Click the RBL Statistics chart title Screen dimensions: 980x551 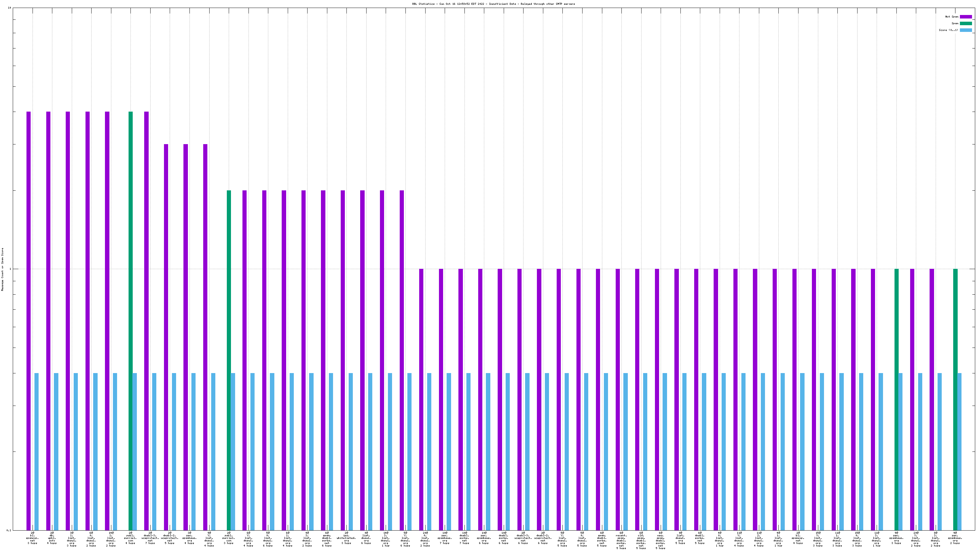pos(494,4)
